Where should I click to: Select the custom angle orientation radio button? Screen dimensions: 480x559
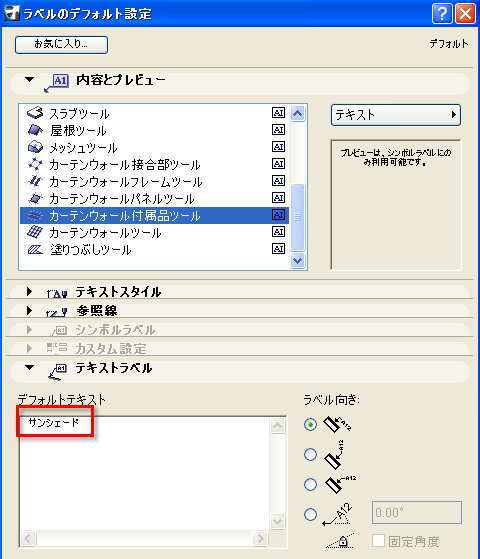coord(310,514)
